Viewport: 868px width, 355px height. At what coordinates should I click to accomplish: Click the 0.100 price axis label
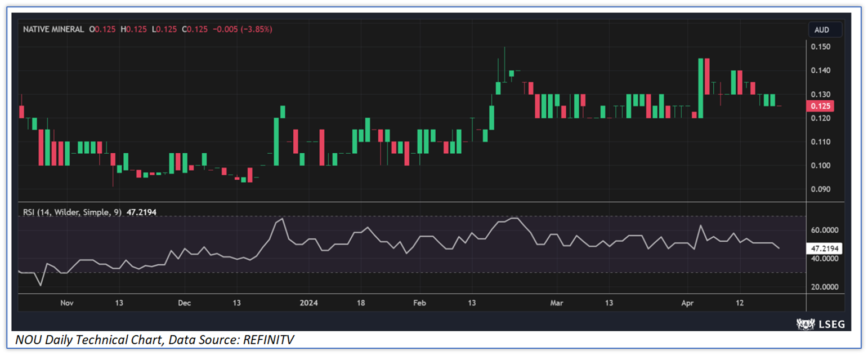820,166
